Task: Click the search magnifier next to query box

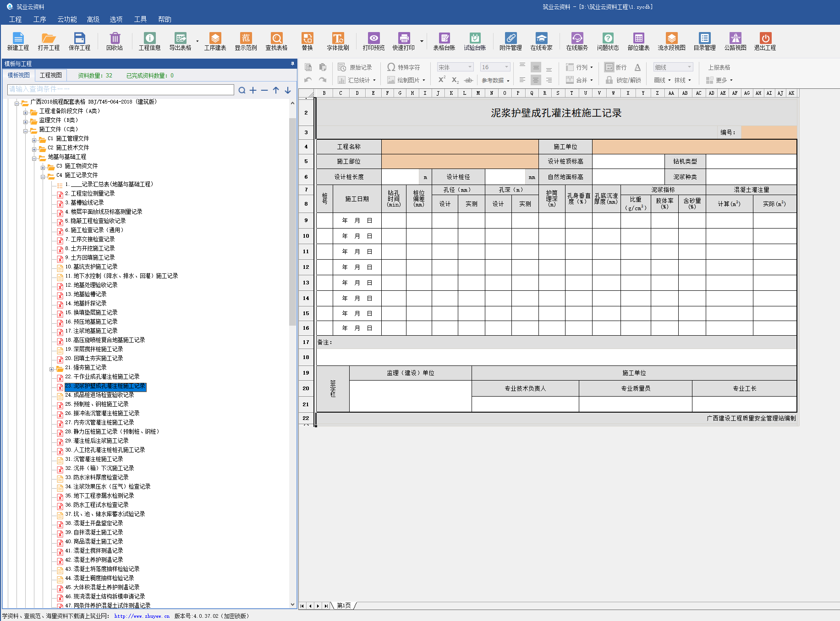Action: coord(242,90)
